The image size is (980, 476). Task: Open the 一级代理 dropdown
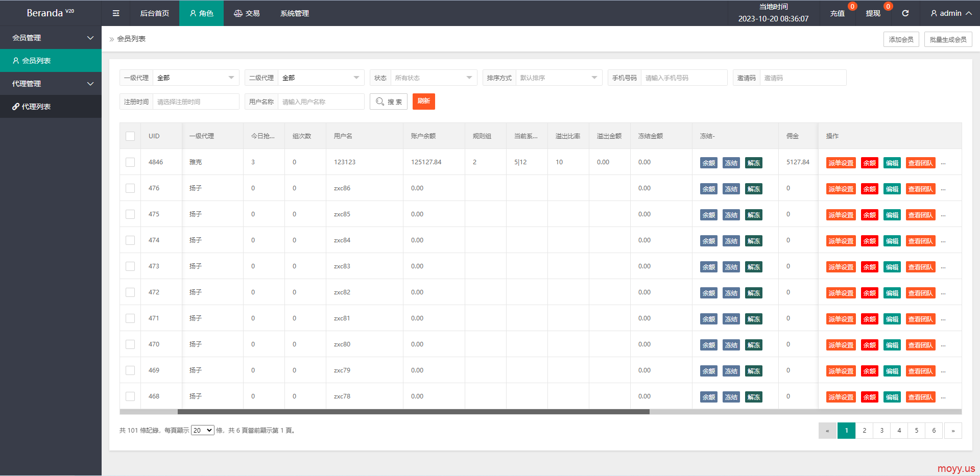pos(196,78)
